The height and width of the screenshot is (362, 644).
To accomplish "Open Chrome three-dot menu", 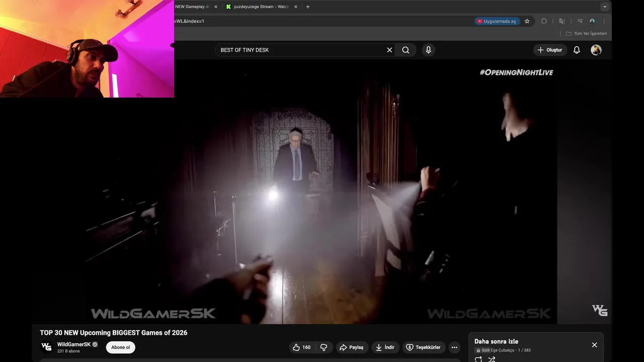I will point(604,21).
